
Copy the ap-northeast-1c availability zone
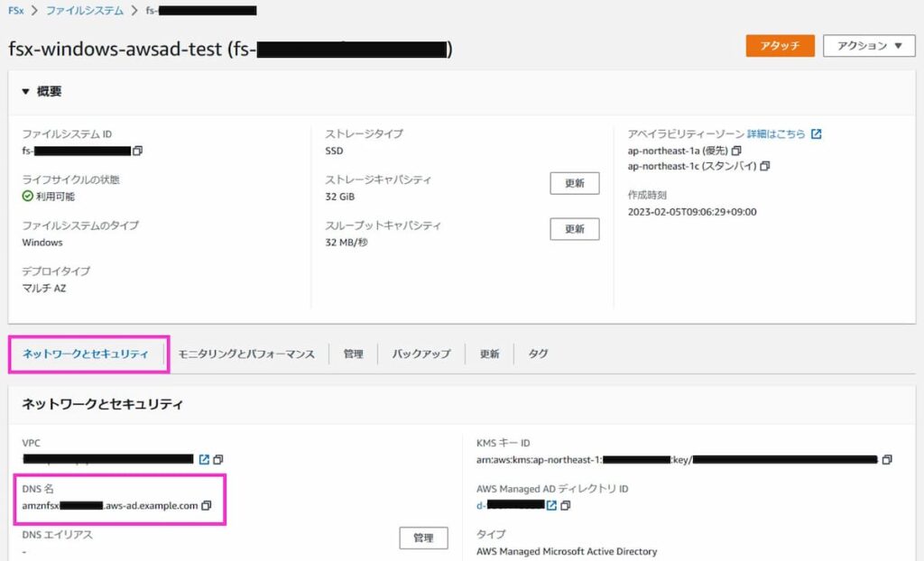(x=763, y=166)
